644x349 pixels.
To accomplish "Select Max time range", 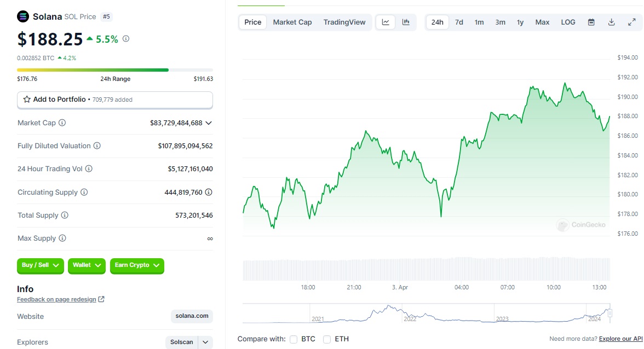I will (x=542, y=22).
